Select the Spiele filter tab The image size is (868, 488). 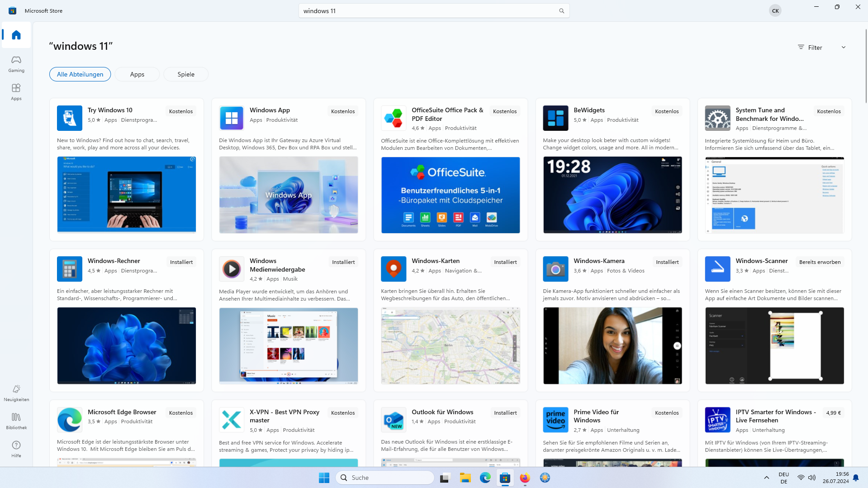[x=186, y=74]
